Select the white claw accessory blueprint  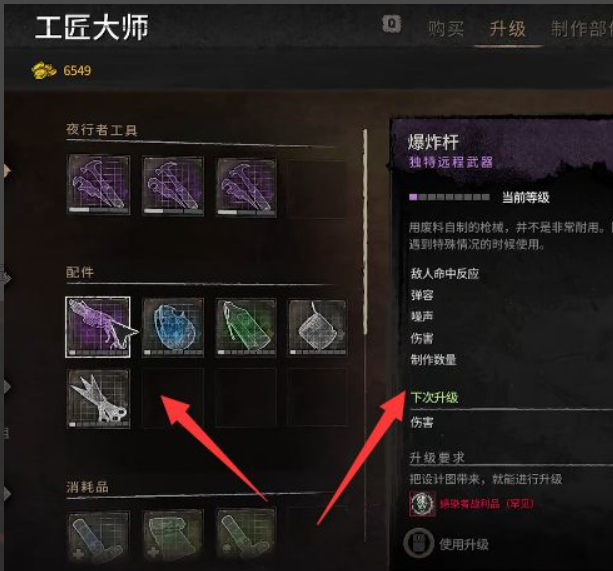click(99, 398)
